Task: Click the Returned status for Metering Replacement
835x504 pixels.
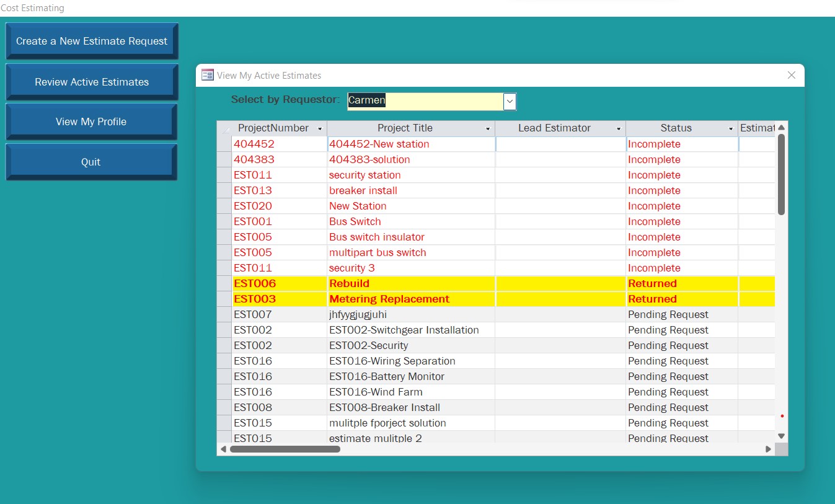Action: point(652,299)
